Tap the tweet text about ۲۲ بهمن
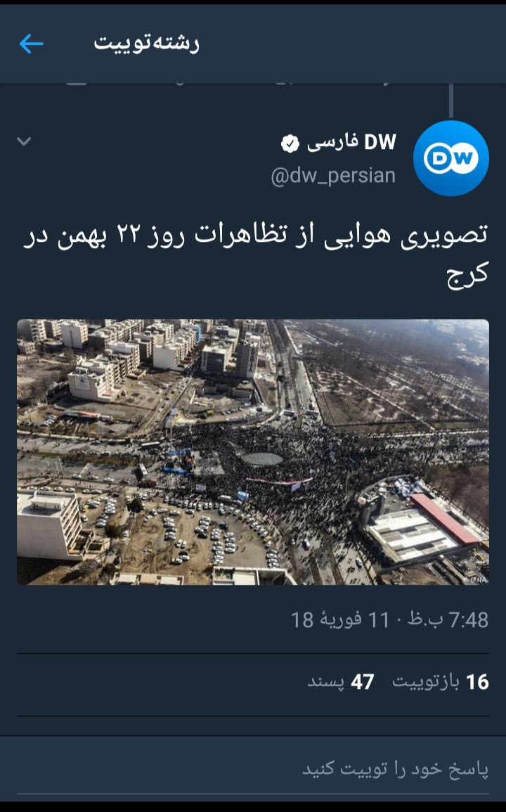Screen dimensions: 506x812 [x=255, y=254]
